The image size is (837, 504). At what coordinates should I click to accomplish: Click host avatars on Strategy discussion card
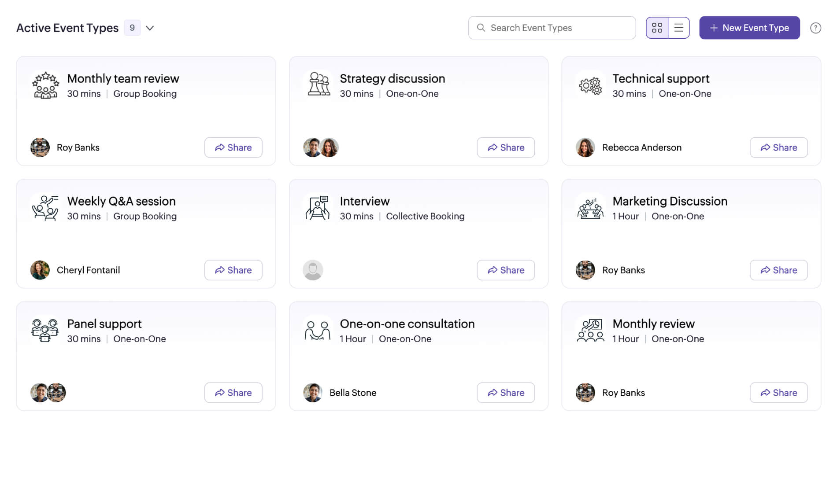tap(321, 147)
